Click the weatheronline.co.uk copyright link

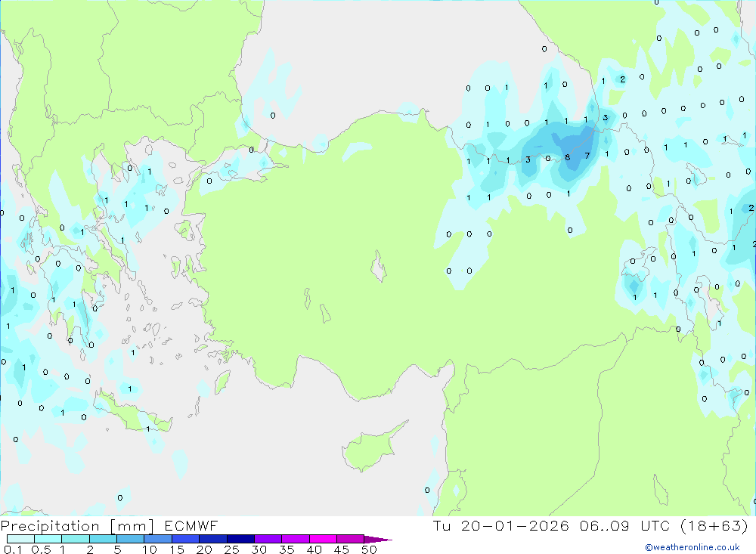click(692, 547)
